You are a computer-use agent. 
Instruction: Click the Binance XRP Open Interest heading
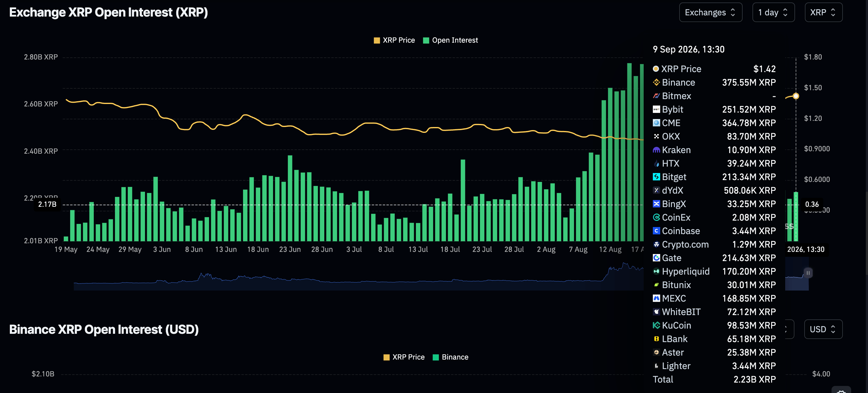click(104, 329)
